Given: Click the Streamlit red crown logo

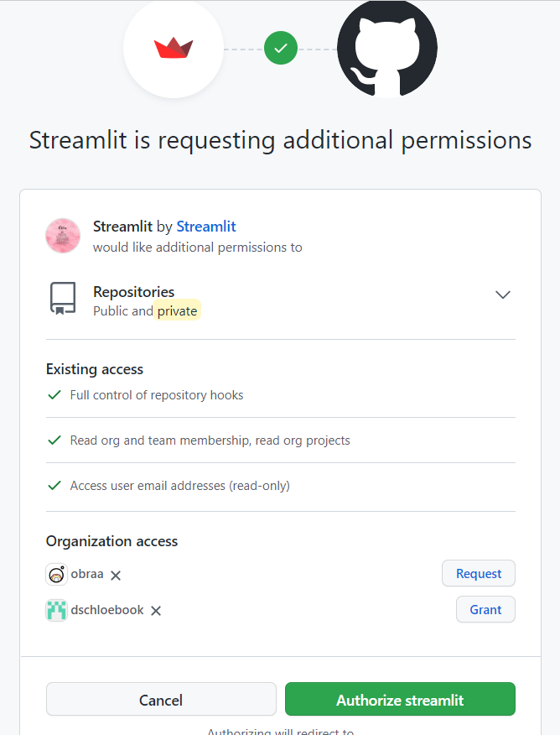Looking at the screenshot, I should pyautogui.click(x=174, y=48).
